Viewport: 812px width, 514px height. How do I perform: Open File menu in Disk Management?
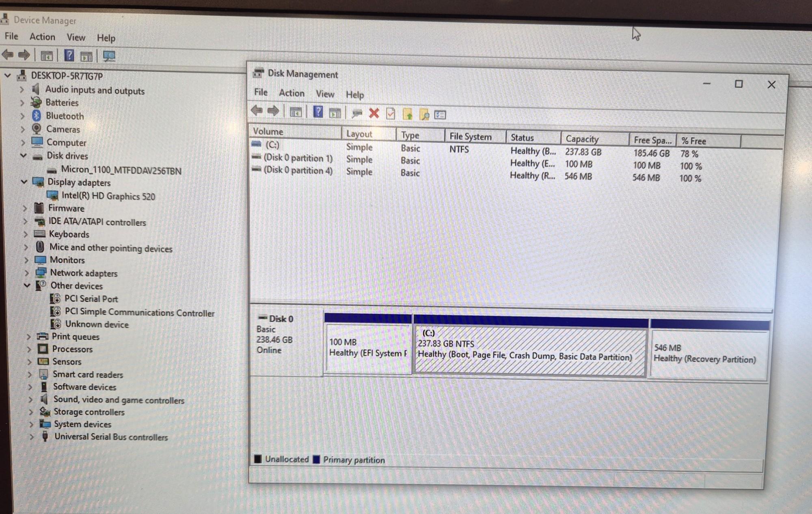coord(261,92)
